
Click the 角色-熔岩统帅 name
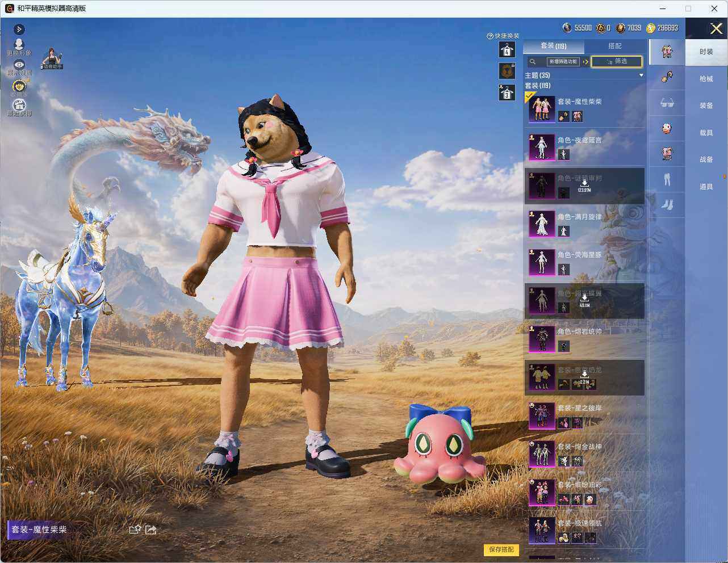(x=580, y=331)
